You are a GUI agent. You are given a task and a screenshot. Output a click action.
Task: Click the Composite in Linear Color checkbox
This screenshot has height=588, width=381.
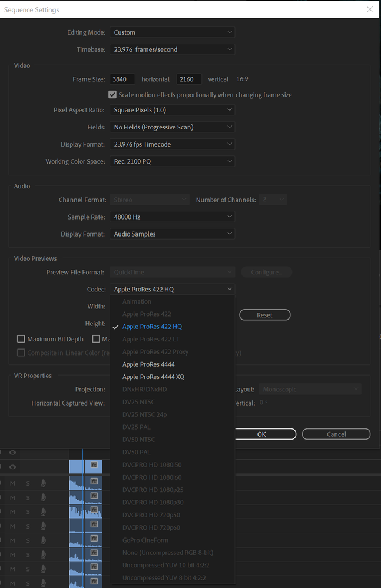tap(21, 353)
